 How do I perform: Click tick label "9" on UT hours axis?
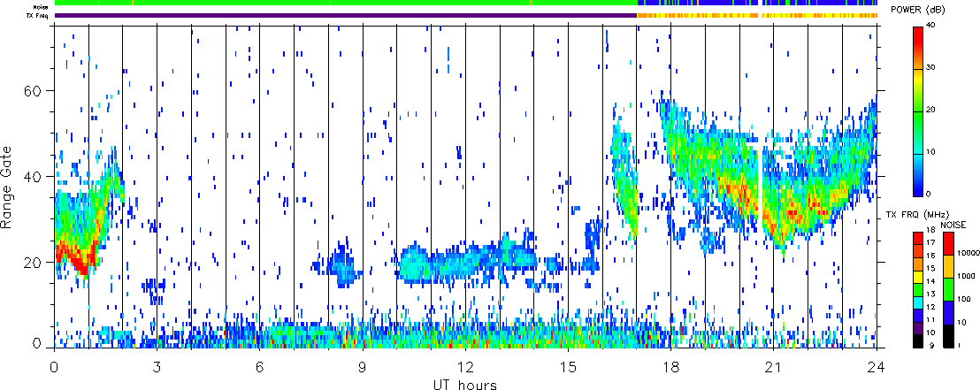363,368
